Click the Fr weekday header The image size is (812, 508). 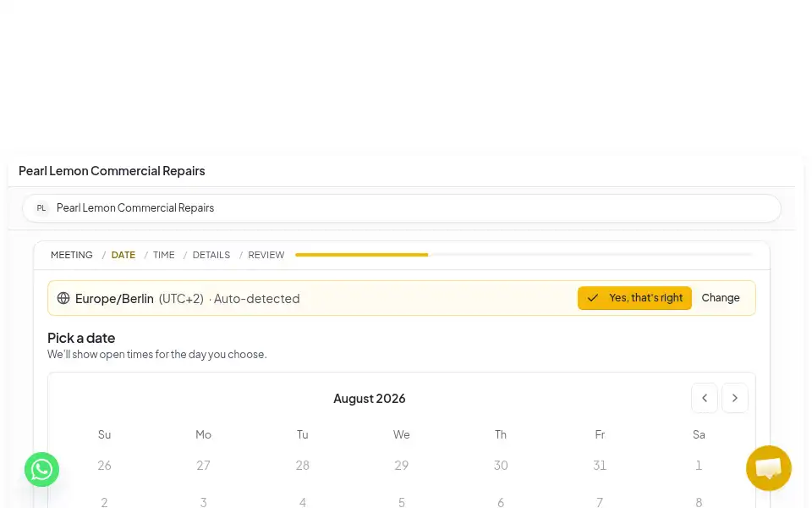click(600, 434)
